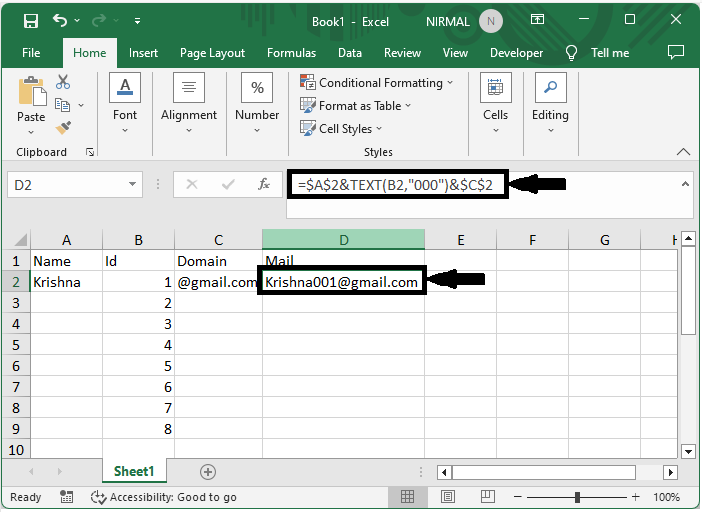The width and height of the screenshot is (702, 512).
Task: Open the File tab
Action: tap(31, 53)
